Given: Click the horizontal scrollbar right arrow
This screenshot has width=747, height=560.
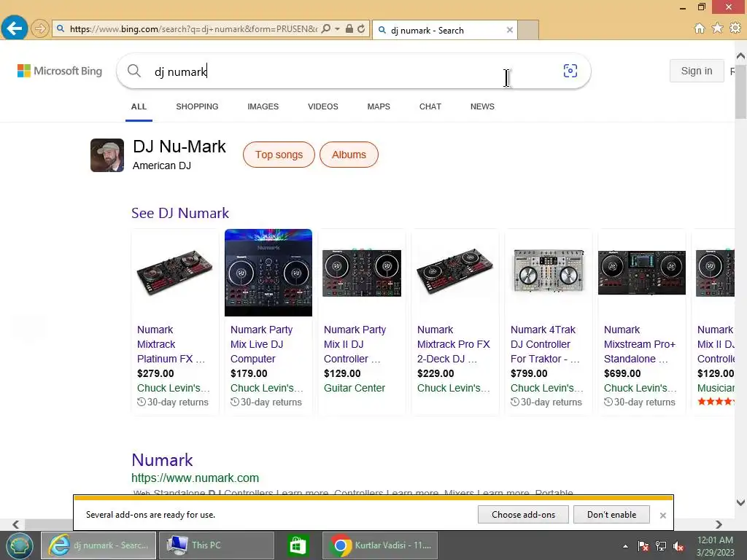Looking at the screenshot, I should 719,524.
